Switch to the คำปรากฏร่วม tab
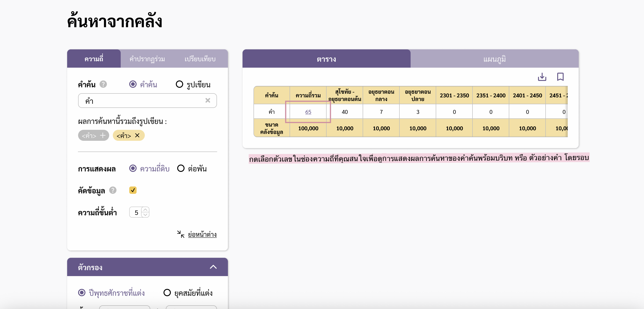 (147, 59)
